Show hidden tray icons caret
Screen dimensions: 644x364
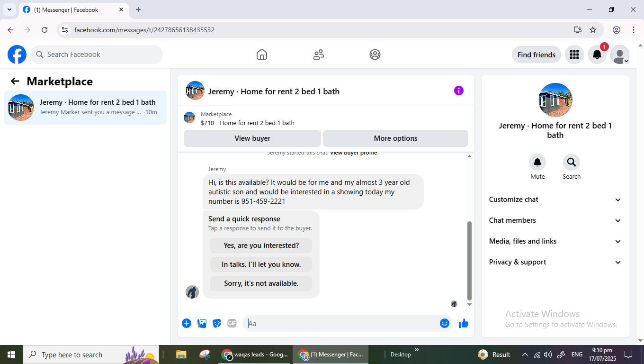tap(525, 355)
